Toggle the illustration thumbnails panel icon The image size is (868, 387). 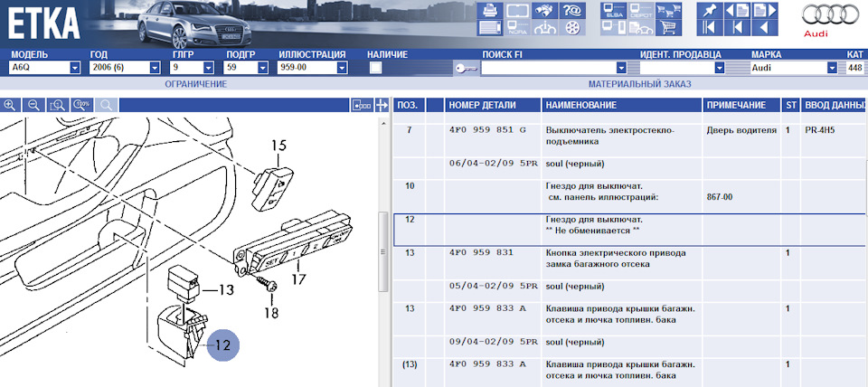pyautogui.click(x=362, y=105)
